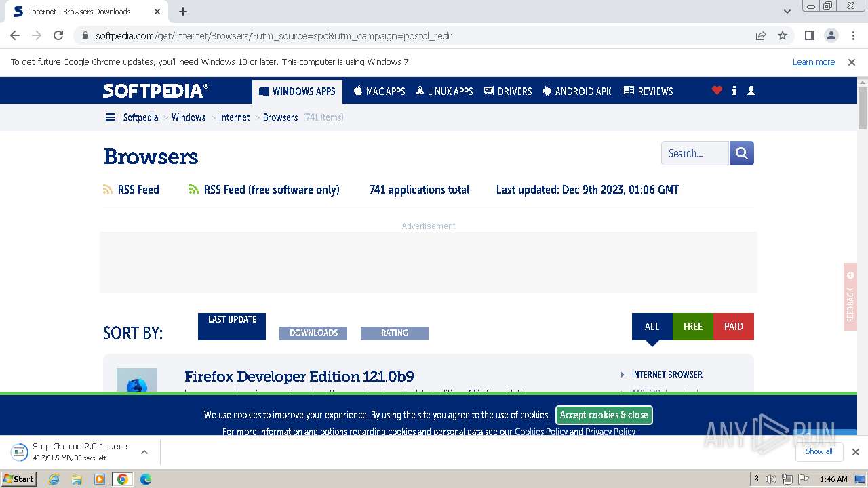
Task: Open the Drivers tab
Action: click(x=508, y=91)
